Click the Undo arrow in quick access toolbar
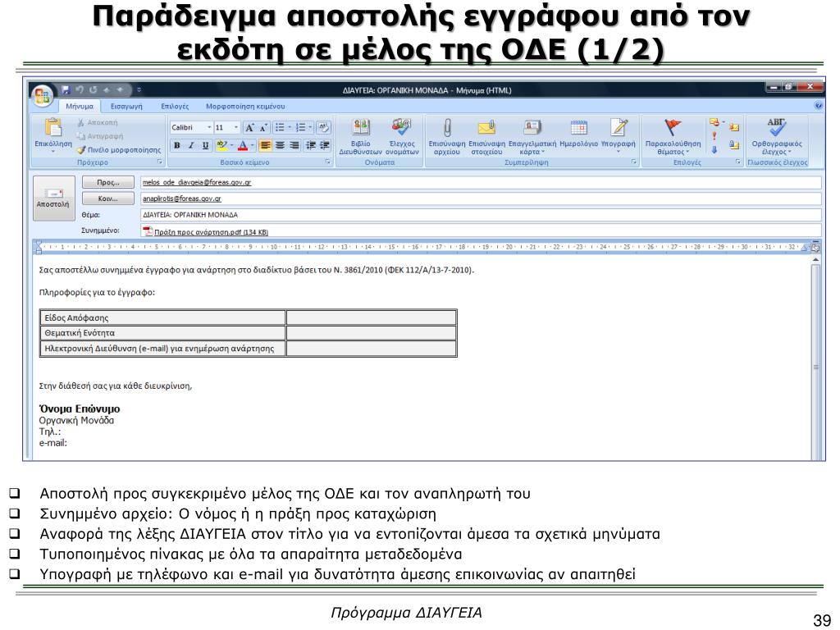 [80, 90]
